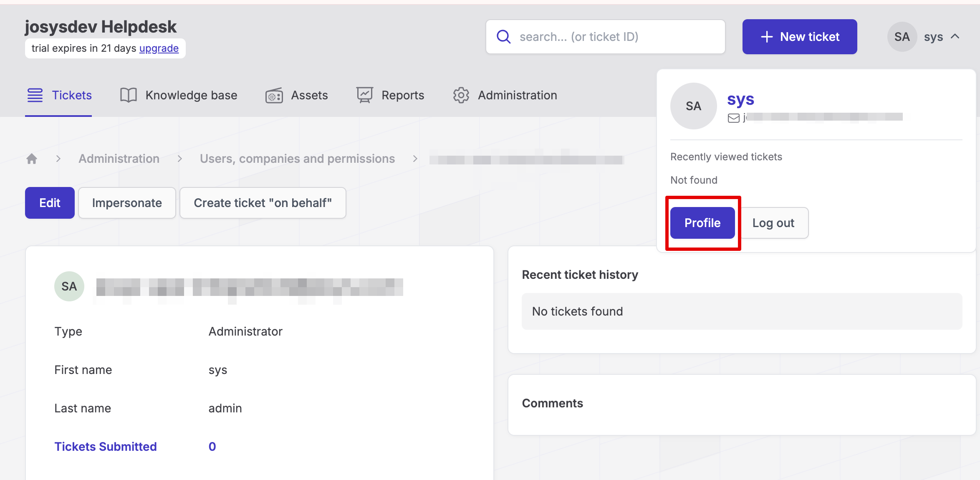The image size is (980, 480).
Task: Click the envelope email icon in popup
Action: (x=733, y=118)
